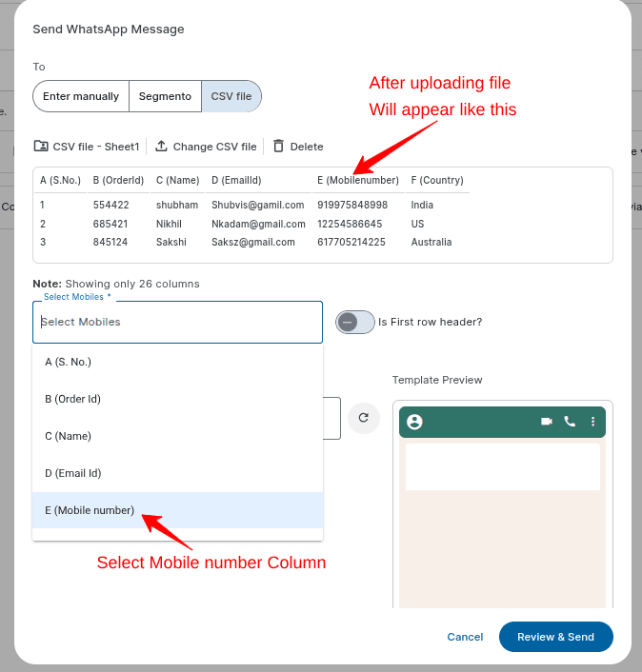Click the profile avatar in template preview
Viewport: 642px width, 672px height.
414,422
